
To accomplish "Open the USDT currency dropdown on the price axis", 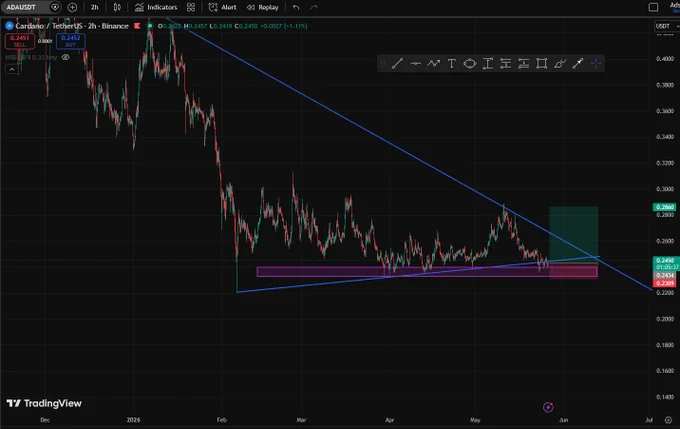I will pos(666,26).
